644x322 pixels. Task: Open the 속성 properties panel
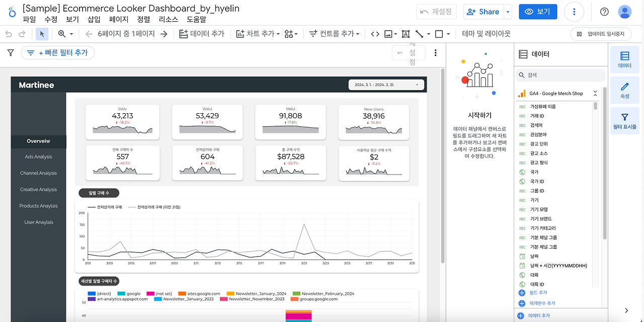coord(625,90)
